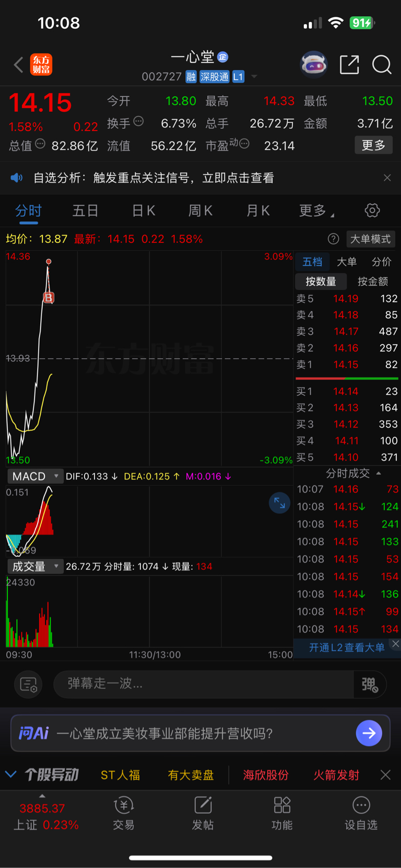Tap the L1 level badge
The width and height of the screenshot is (401, 868).
coord(238,77)
